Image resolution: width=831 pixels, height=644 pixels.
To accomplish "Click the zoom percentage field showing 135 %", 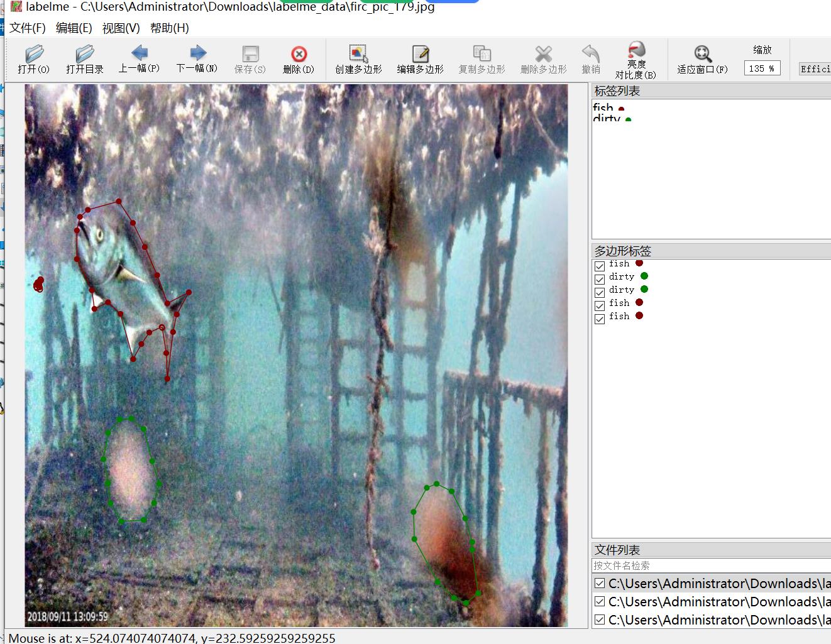I will click(762, 68).
